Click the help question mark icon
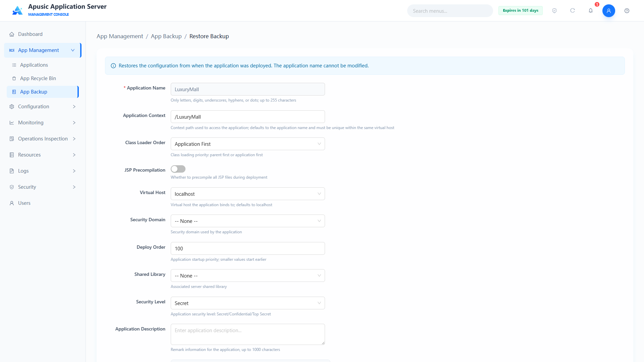Viewport: 644px width, 362px height. [x=627, y=11]
